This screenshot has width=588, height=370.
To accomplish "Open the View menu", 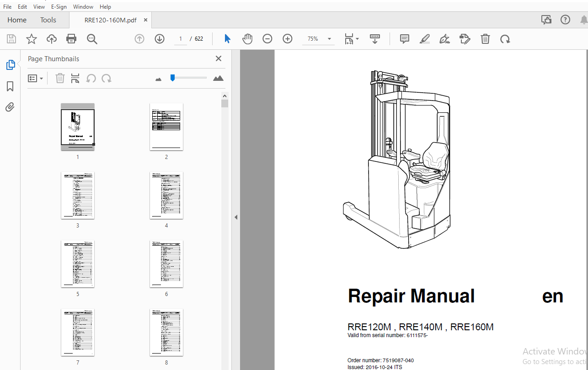I will 39,7.
